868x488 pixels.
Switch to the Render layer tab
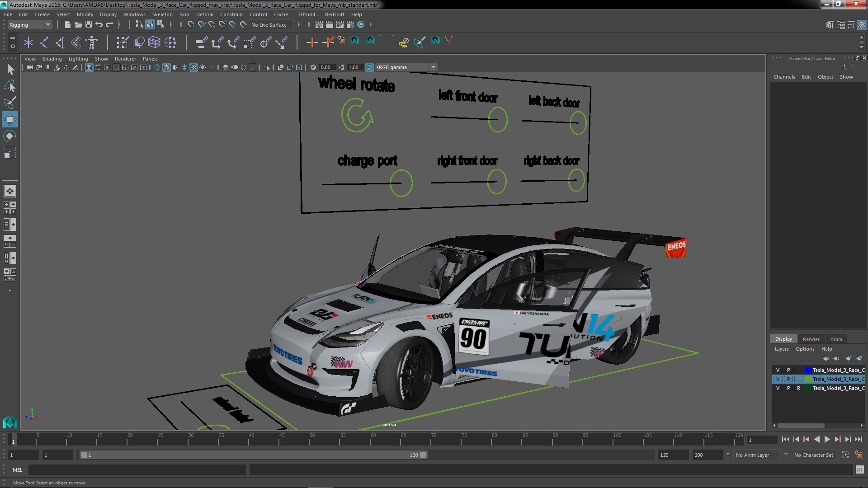pyautogui.click(x=811, y=339)
